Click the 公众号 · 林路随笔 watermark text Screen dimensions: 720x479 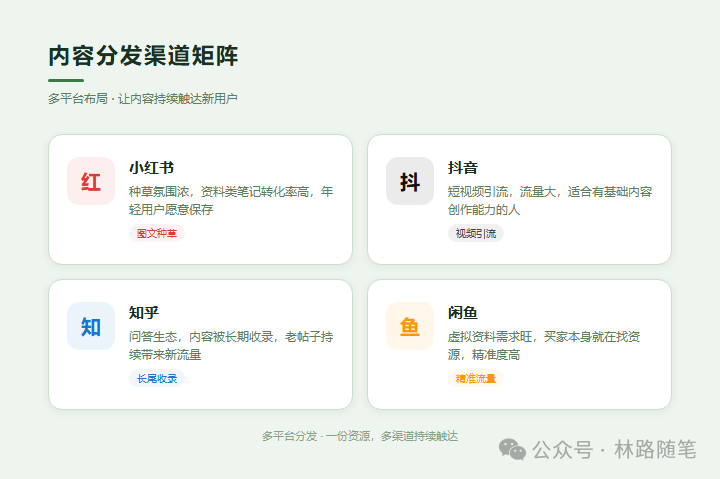click(x=613, y=450)
